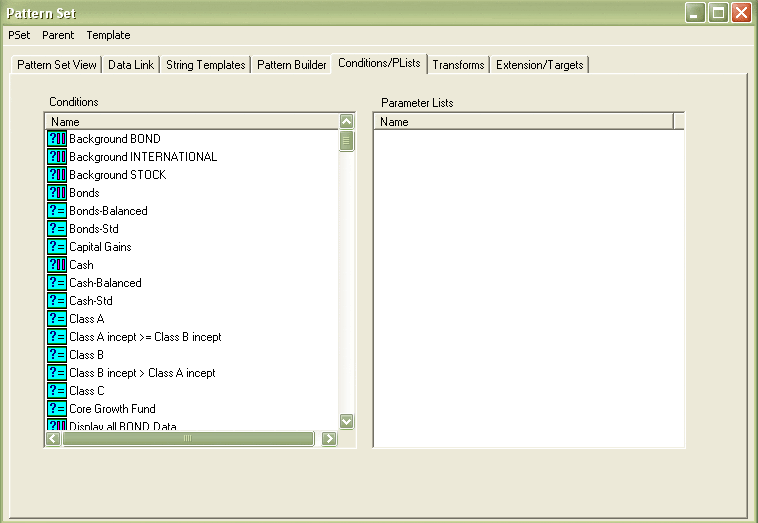The width and height of the screenshot is (758, 523).
Task: Select the Cash-Std condition icon
Action: tap(57, 301)
